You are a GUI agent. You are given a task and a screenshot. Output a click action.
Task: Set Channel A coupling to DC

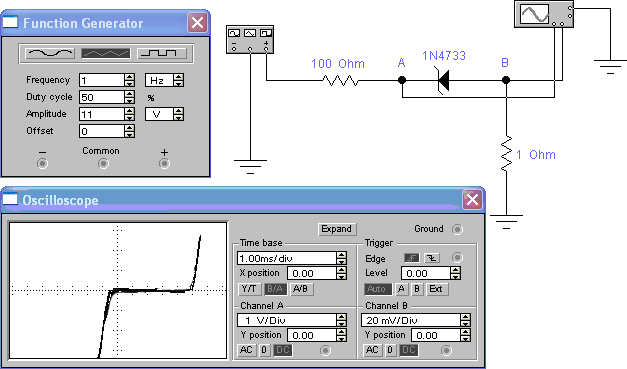click(x=283, y=350)
